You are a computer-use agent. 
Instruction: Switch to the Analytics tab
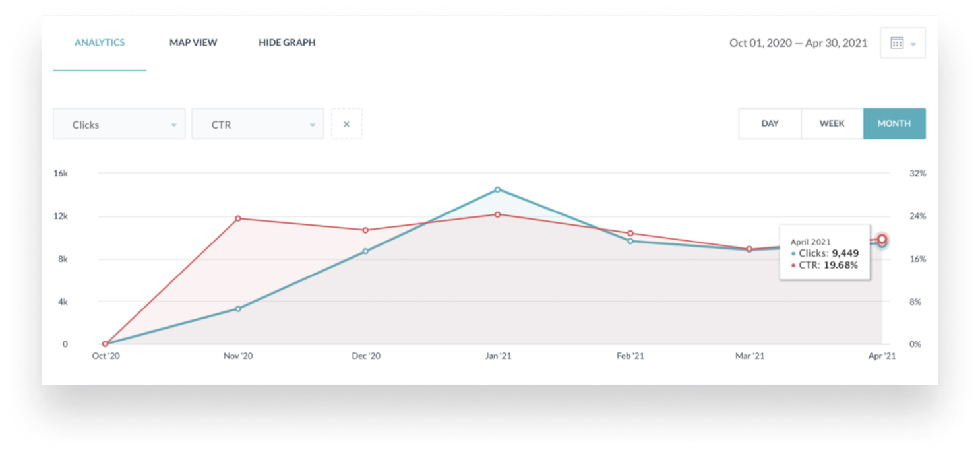coord(100,42)
